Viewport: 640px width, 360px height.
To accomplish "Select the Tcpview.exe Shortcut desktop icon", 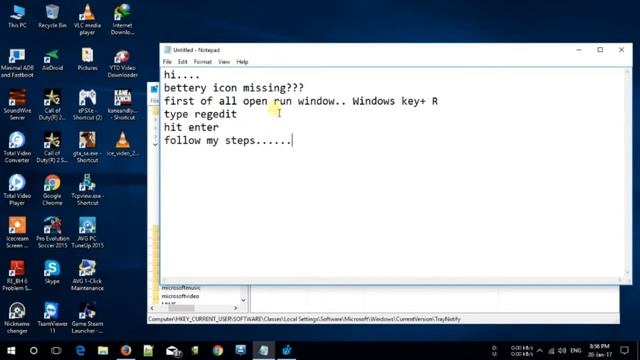I will coord(87,190).
